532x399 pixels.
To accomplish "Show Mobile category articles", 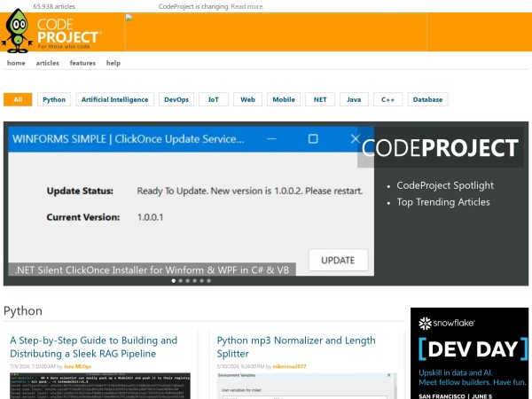I will tap(284, 99).
